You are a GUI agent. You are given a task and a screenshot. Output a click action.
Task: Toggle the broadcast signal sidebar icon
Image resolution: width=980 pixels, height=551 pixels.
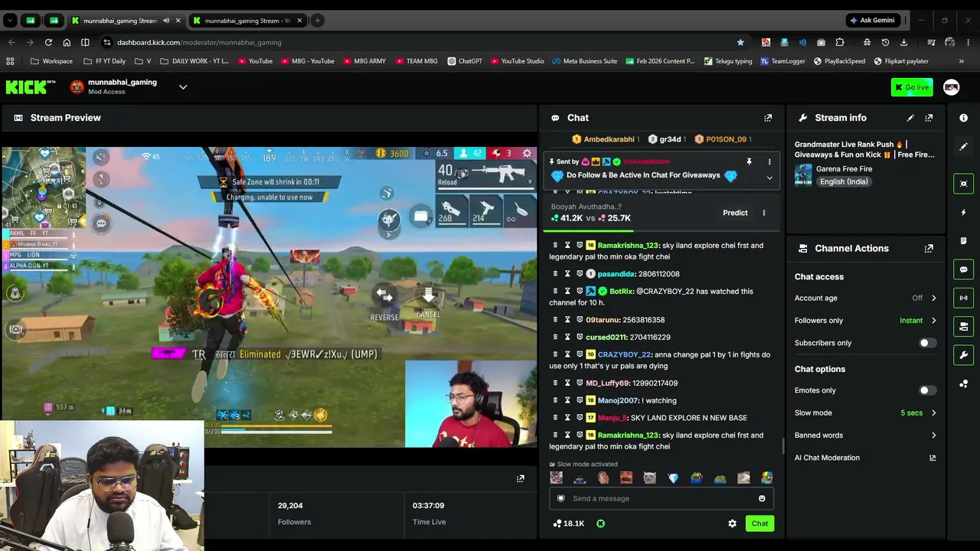point(963,298)
